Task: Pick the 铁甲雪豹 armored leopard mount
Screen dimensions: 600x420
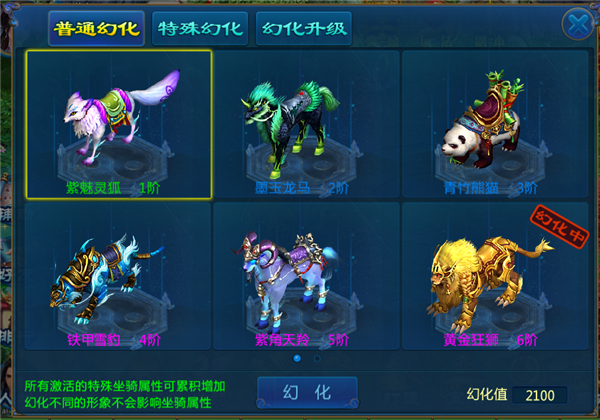Action: tap(118, 276)
